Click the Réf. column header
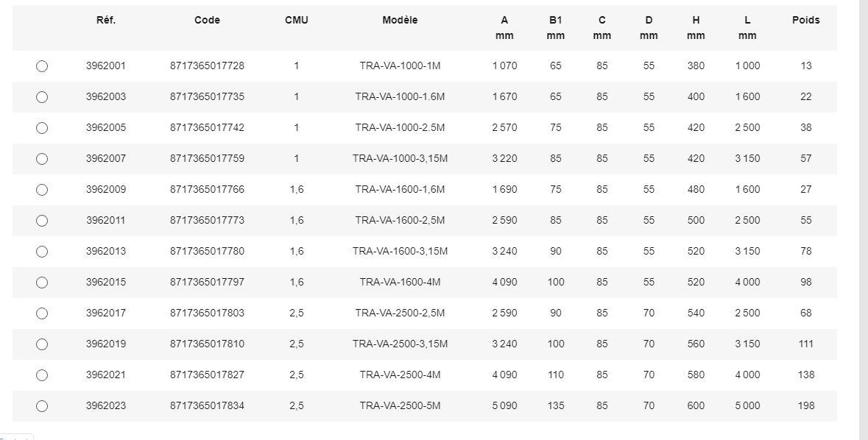 click(106, 21)
